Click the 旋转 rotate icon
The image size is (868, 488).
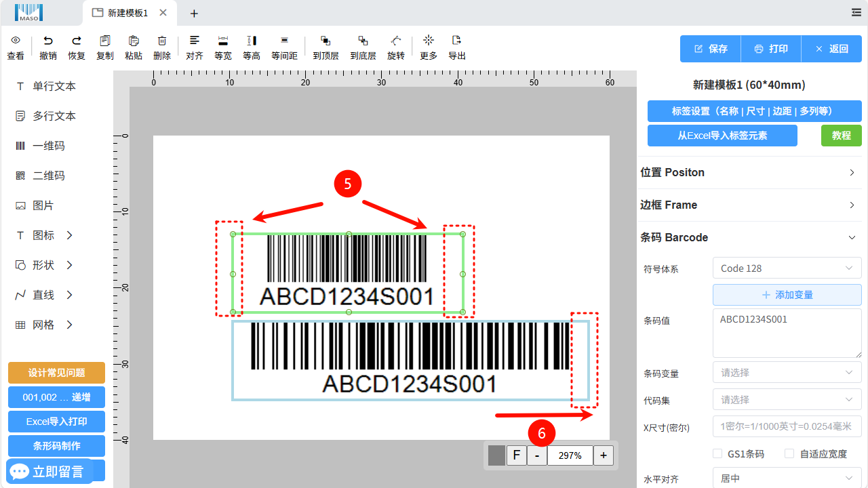[x=396, y=41]
